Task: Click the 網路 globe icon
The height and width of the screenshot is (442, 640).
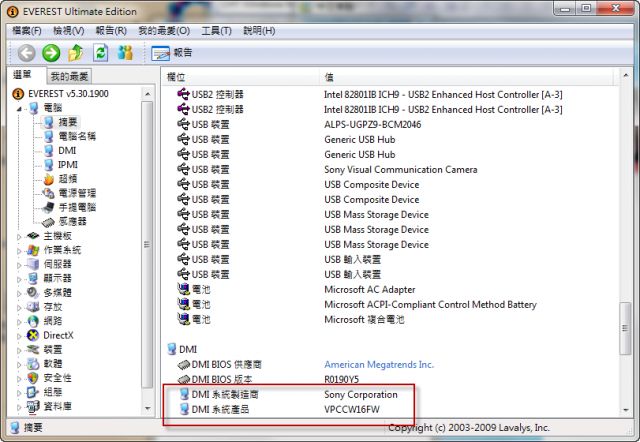Action: click(33, 321)
